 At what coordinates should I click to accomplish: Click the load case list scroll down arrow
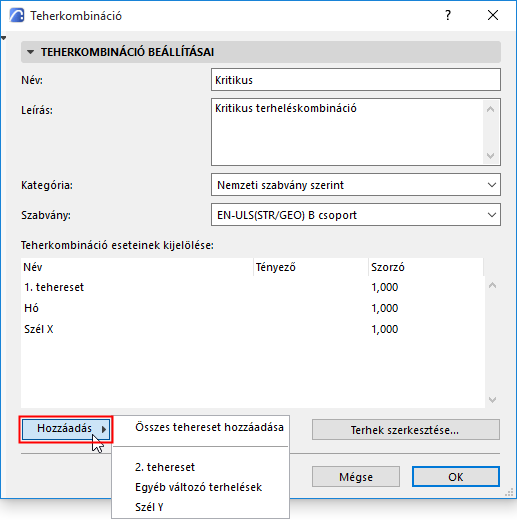pos(492,399)
